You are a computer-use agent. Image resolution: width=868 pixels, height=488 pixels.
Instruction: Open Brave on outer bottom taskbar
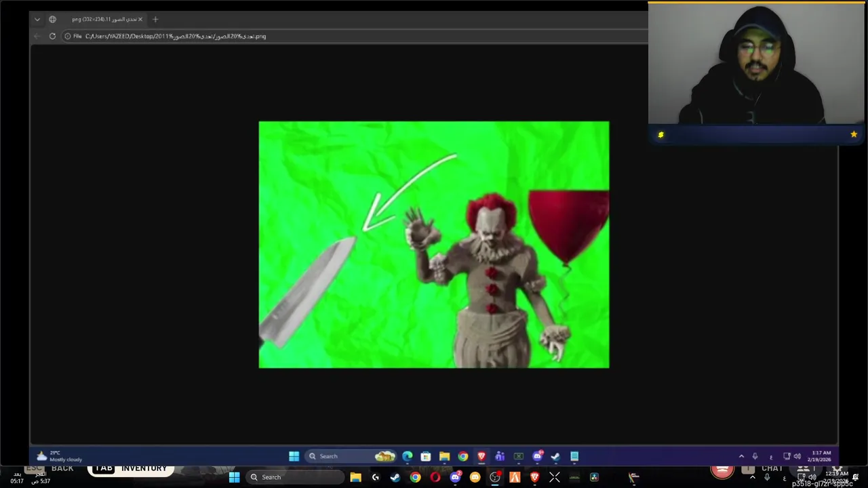click(534, 477)
